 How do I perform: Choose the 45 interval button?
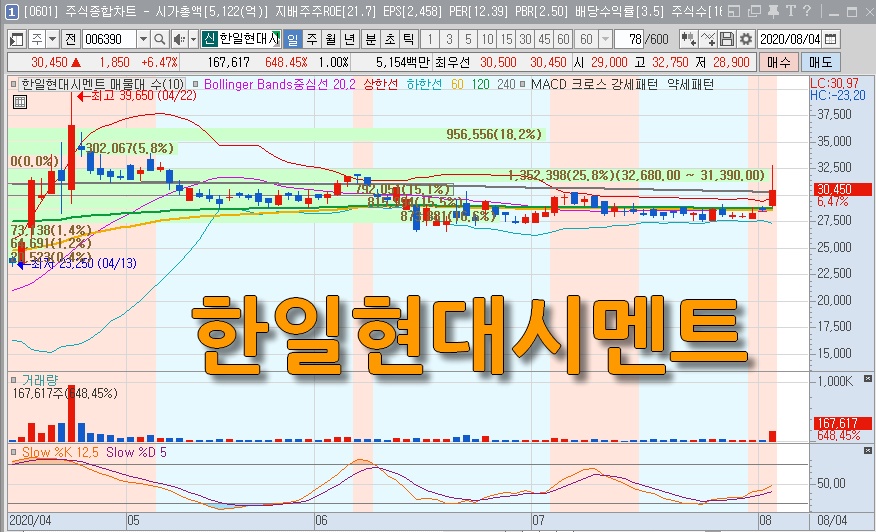tap(544, 39)
